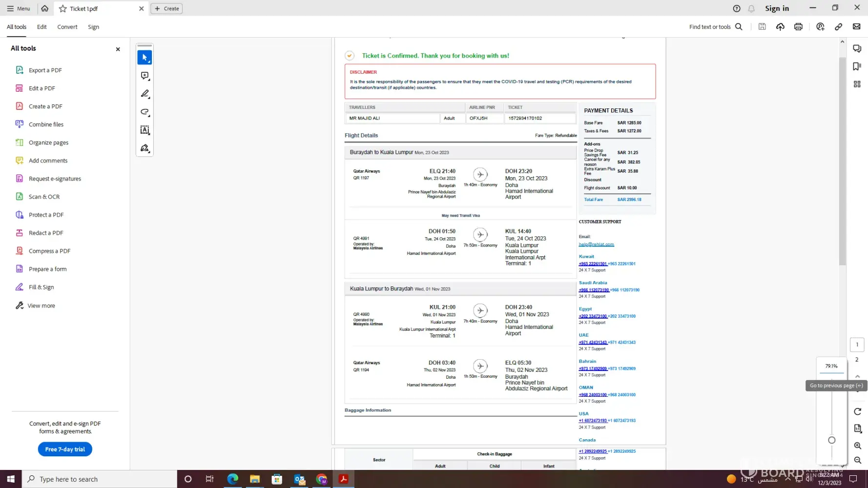Screen dimensions: 868x488
Task: Star the Ticket 1.pdf tab as favorite
Action: point(63,9)
